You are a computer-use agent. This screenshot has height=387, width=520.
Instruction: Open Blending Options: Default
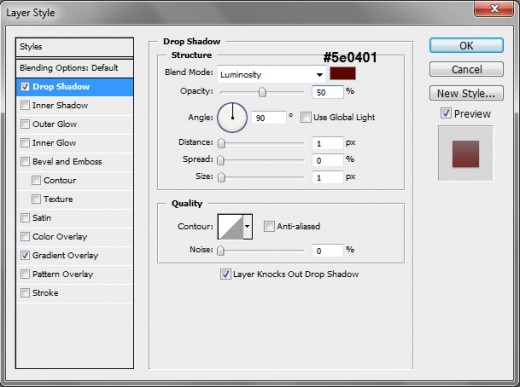coord(74,68)
